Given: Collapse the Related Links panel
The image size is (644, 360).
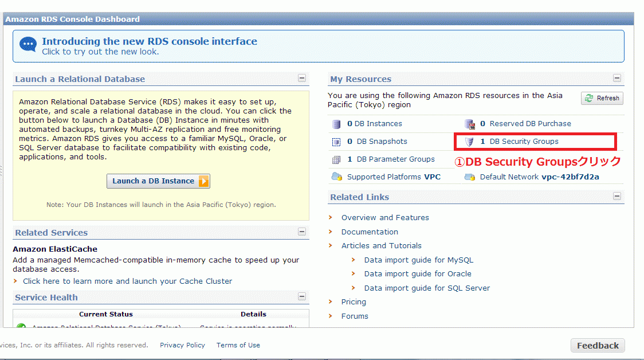Looking at the screenshot, I should [x=617, y=196].
